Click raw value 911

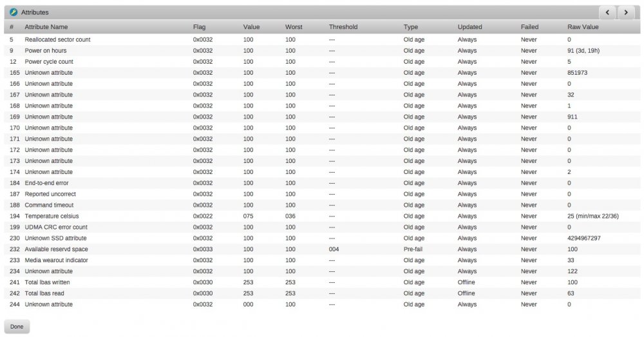(x=573, y=117)
